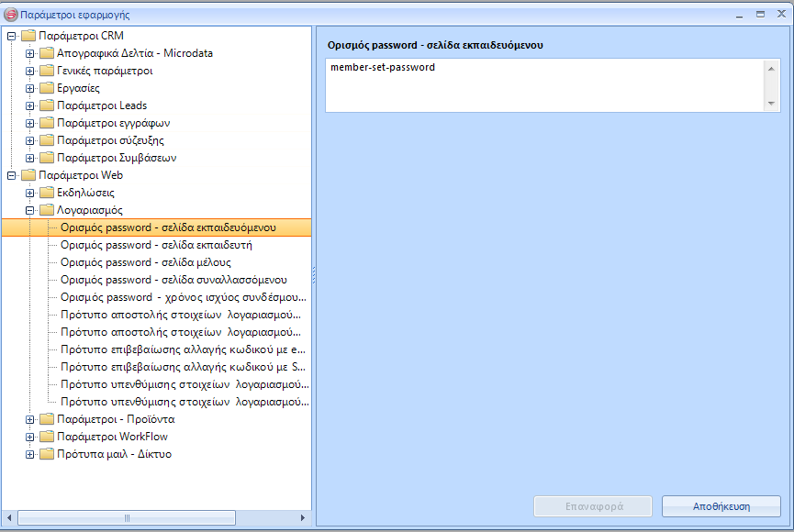
Task: Open Ορισμός password - σελίδα συναλλασσόμενου item
Action: 173,280
